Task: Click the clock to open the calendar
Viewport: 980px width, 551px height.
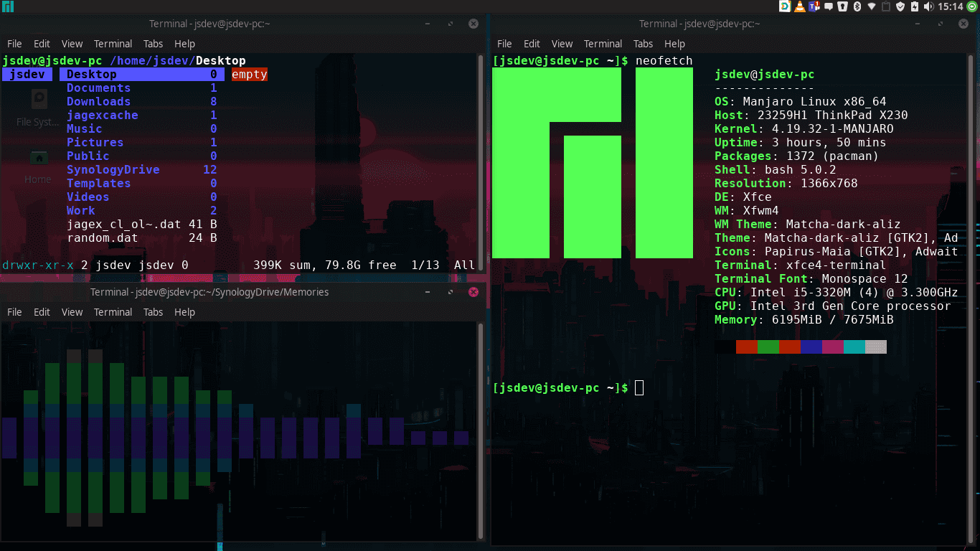Action: (951, 6)
